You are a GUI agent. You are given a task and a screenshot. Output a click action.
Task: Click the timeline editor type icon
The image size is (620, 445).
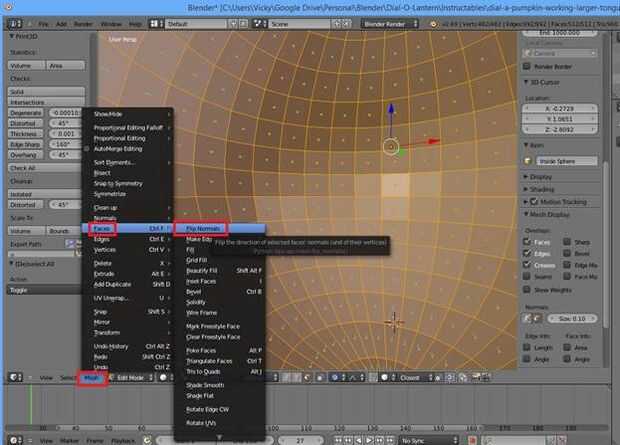point(12,438)
